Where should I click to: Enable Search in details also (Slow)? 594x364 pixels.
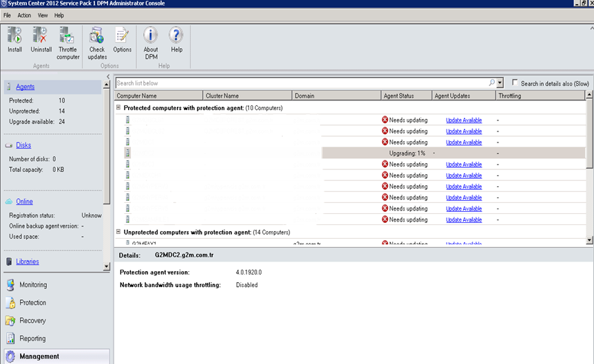coord(515,83)
